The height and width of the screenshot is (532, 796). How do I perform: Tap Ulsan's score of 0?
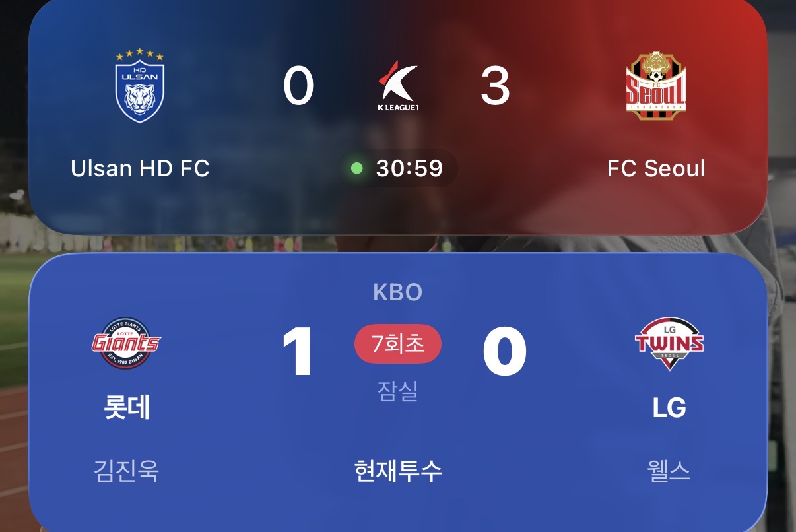pyautogui.click(x=298, y=86)
